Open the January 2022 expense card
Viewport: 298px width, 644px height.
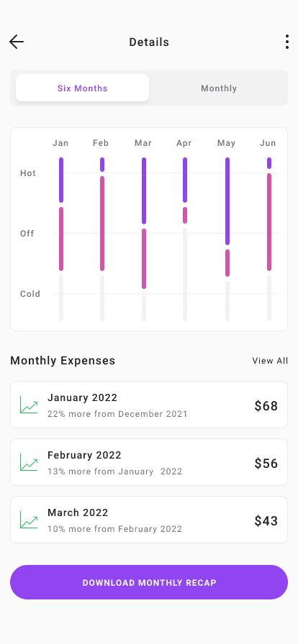click(149, 405)
